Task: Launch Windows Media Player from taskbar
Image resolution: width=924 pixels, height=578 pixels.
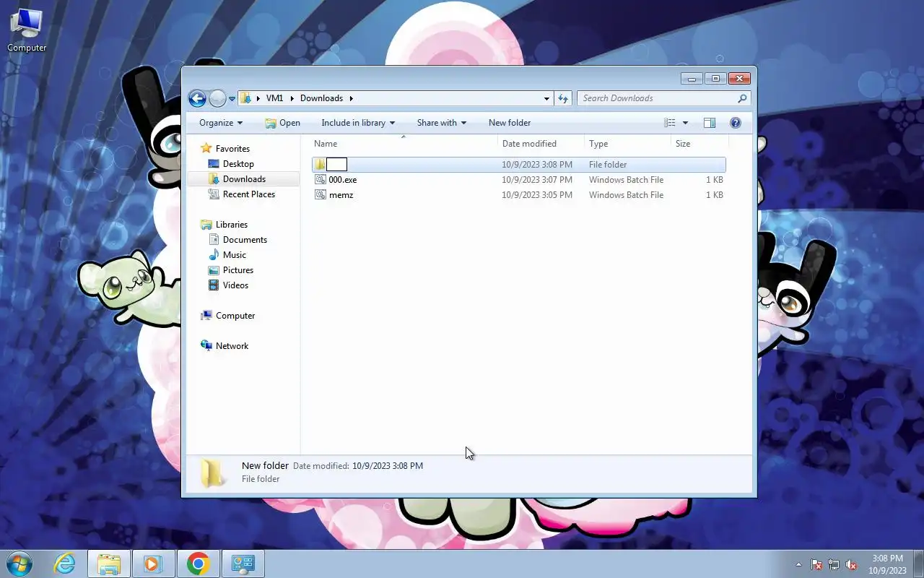Action: tap(153, 564)
